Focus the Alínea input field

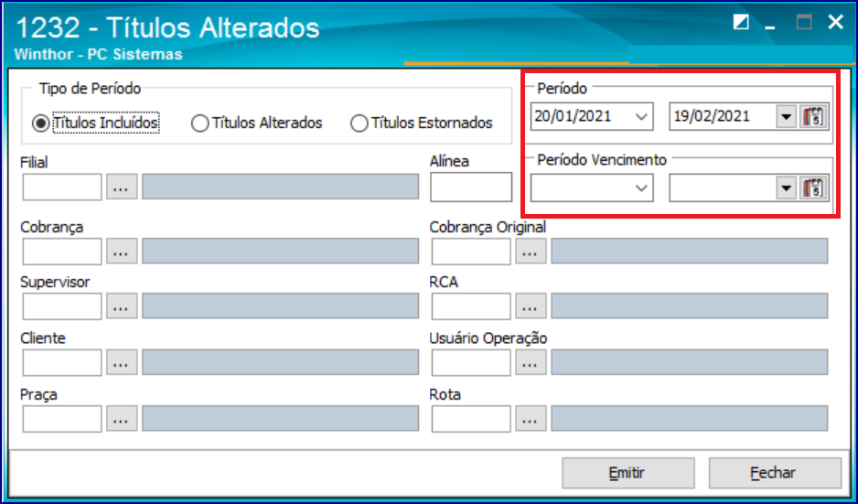tap(471, 188)
